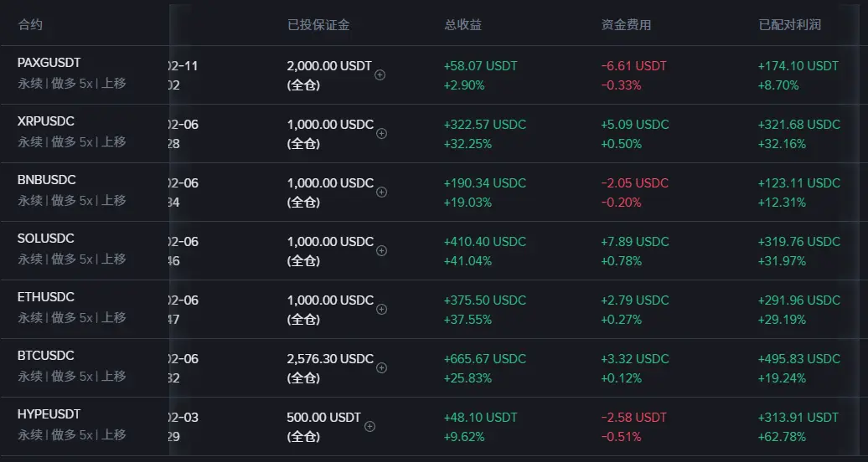Add margin to ETHUSDC position

[381, 309]
